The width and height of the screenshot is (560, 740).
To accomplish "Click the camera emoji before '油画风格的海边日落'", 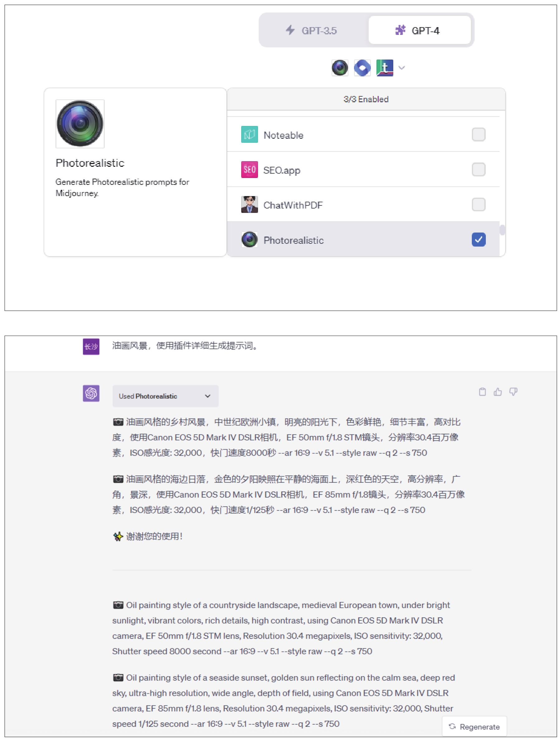I will click(118, 479).
